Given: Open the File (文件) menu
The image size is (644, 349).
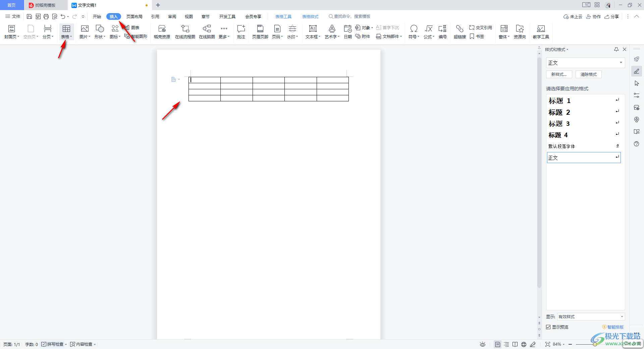Looking at the screenshot, I should (13, 16).
